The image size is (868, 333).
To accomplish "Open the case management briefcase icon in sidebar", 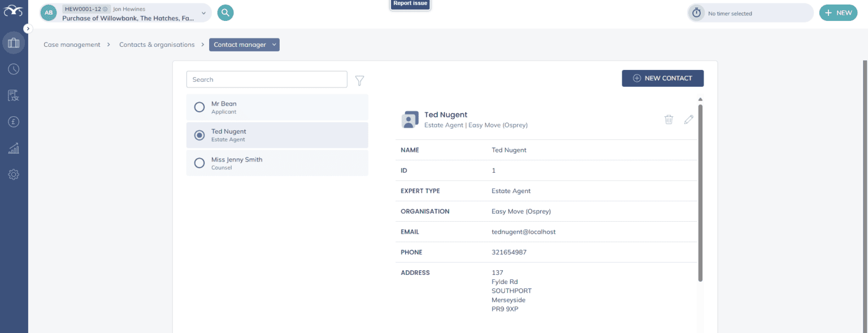I will [x=14, y=43].
